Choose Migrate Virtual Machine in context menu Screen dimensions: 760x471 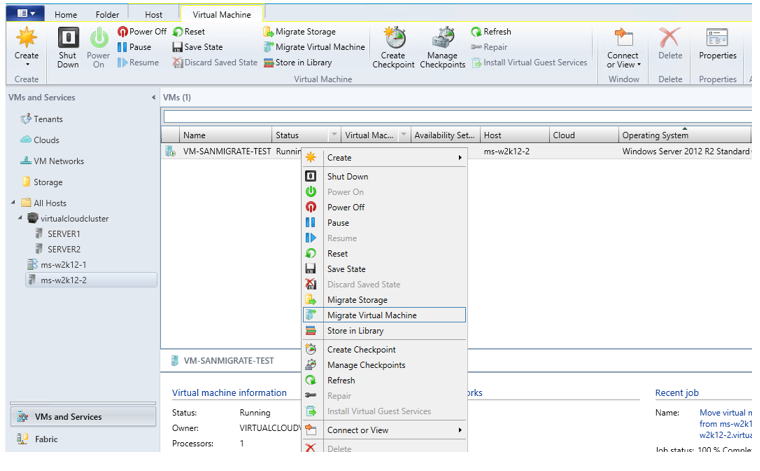pos(384,315)
